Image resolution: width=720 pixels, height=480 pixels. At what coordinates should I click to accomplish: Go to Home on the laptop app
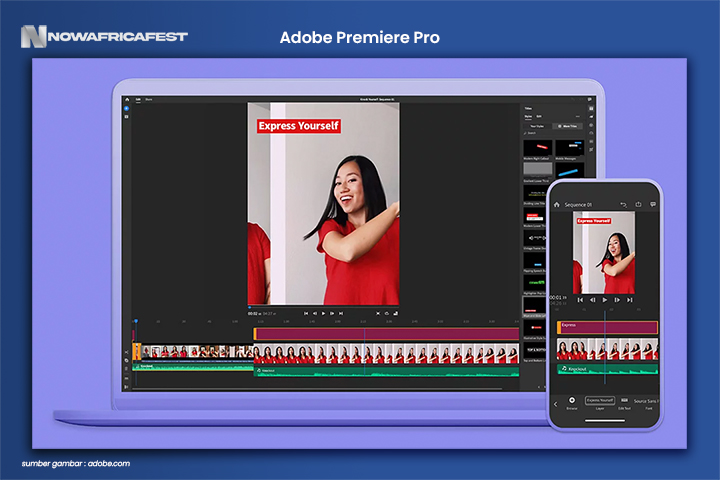127,99
